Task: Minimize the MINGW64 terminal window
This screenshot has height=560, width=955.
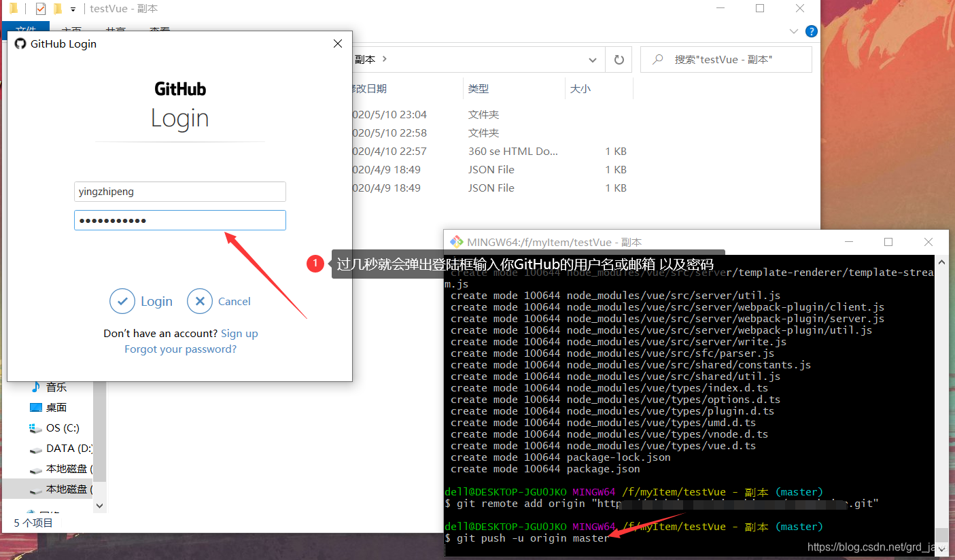Action: [x=848, y=242]
